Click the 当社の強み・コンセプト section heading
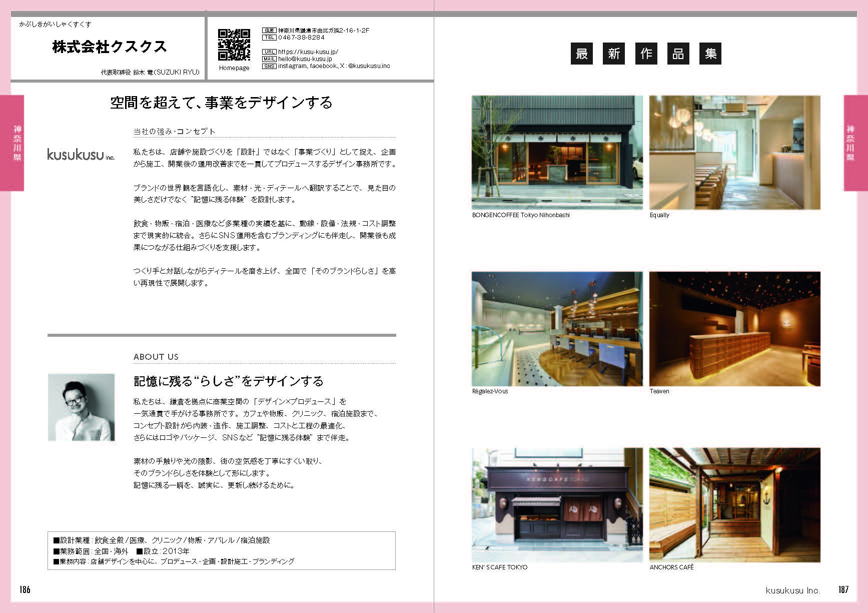The image size is (868, 613). [174, 132]
